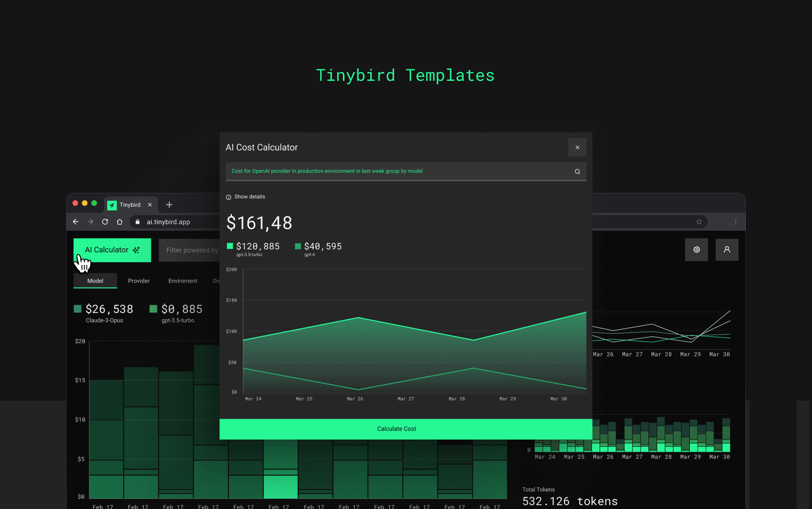Bookmark page with the star icon
This screenshot has width=812, height=509.
(699, 222)
